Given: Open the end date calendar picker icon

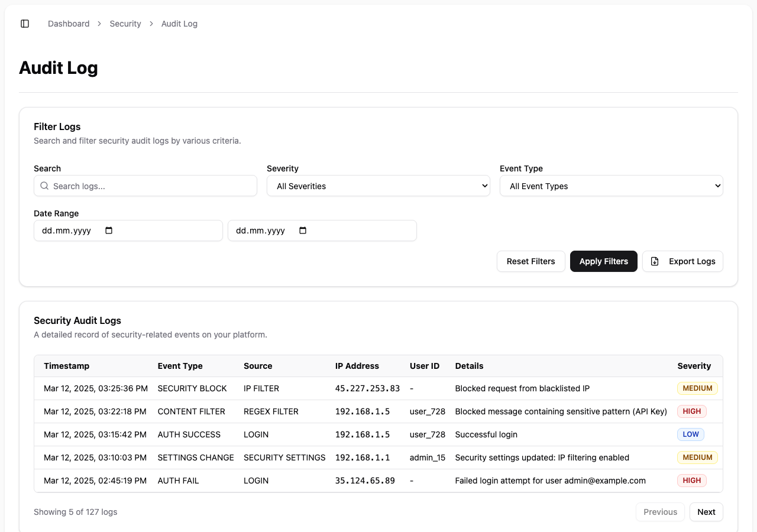Looking at the screenshot, I should click(x=303, y=231).
